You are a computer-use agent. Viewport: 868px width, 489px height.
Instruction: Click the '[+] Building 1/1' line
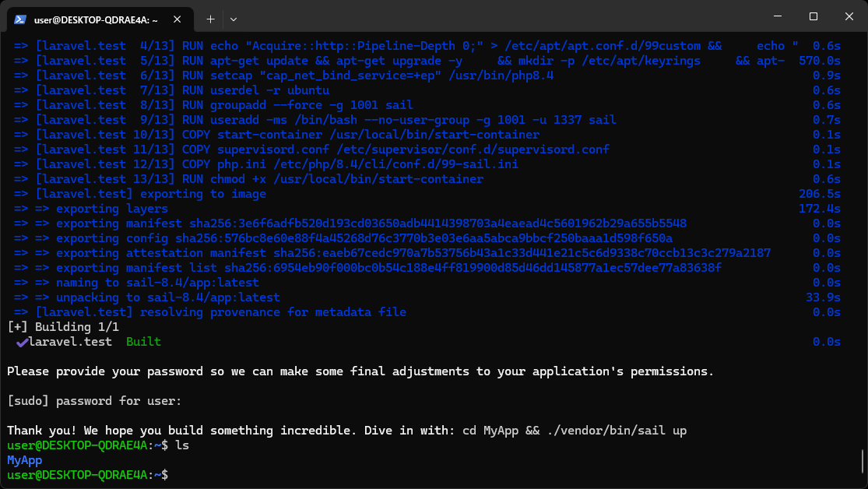pyautogui.click(x=63, y=327)
